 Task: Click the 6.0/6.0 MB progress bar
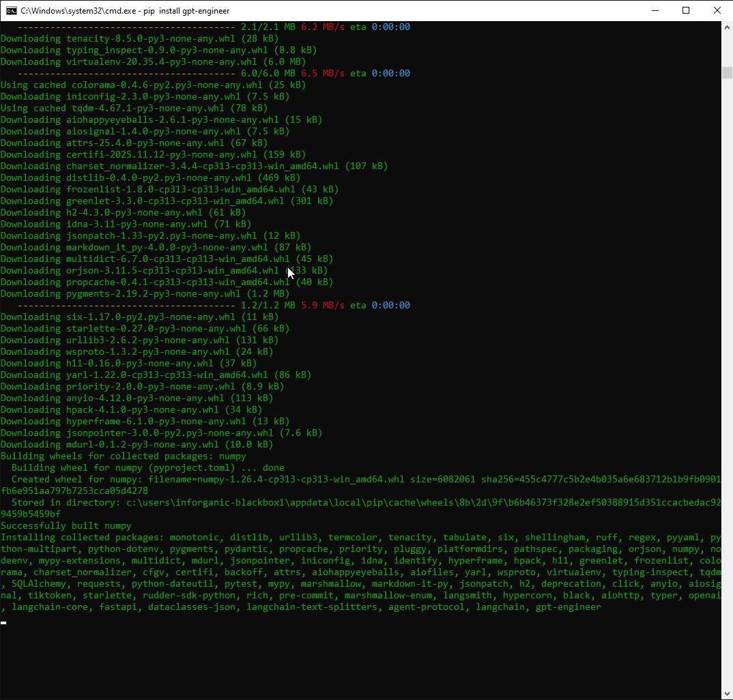(126, 74)
